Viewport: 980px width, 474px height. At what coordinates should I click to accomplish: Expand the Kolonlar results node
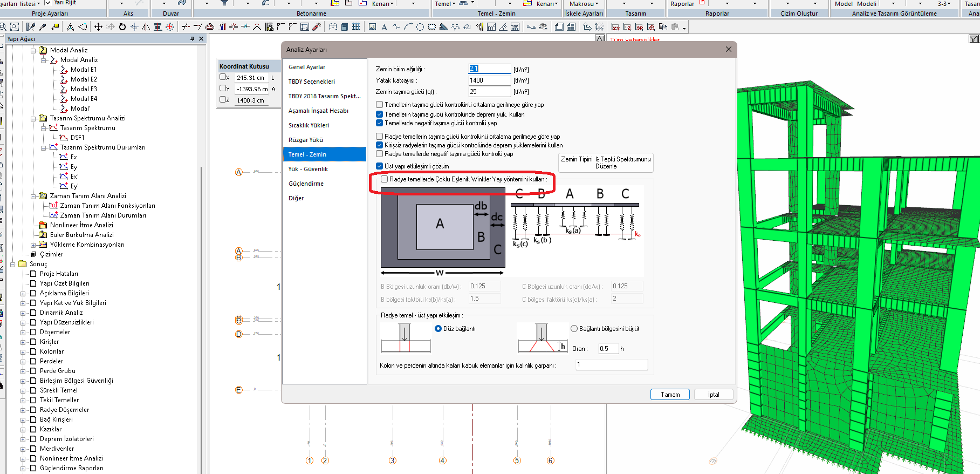(x=23, y=351)
